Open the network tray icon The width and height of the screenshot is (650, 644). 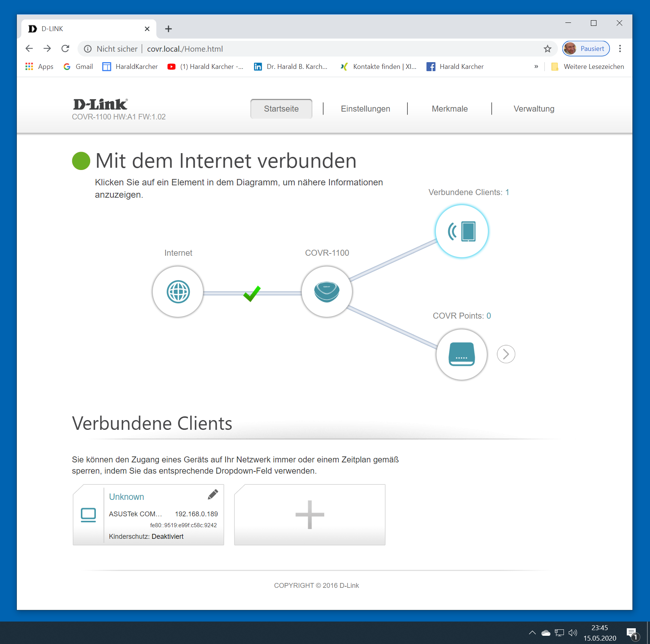[559, 633]
